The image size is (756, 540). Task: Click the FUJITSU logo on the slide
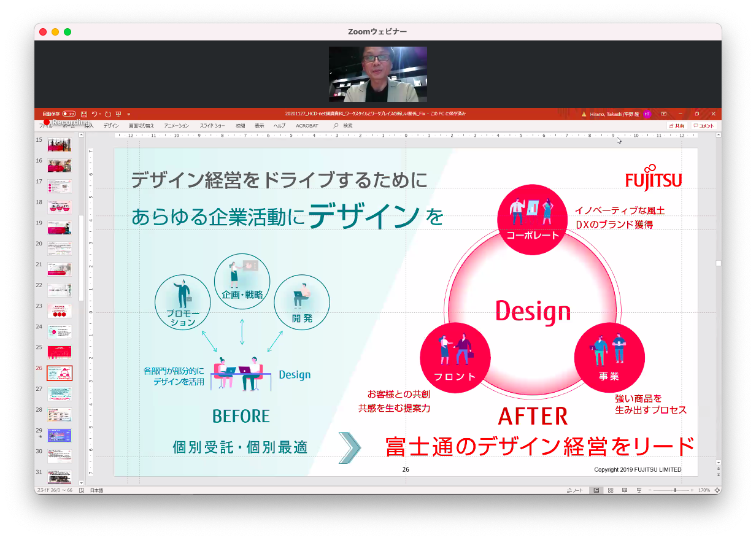click(654, 177)
